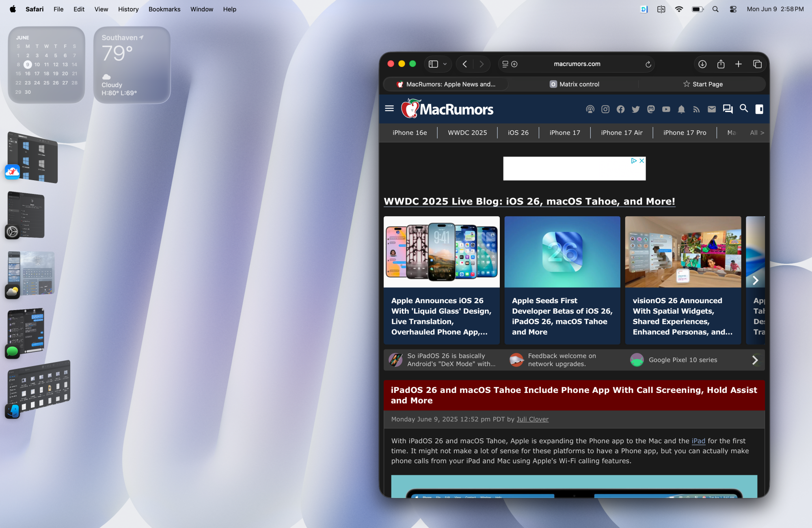Open the Juli Clover author link
Screen dimensions: 812x528
click(532, 419)
